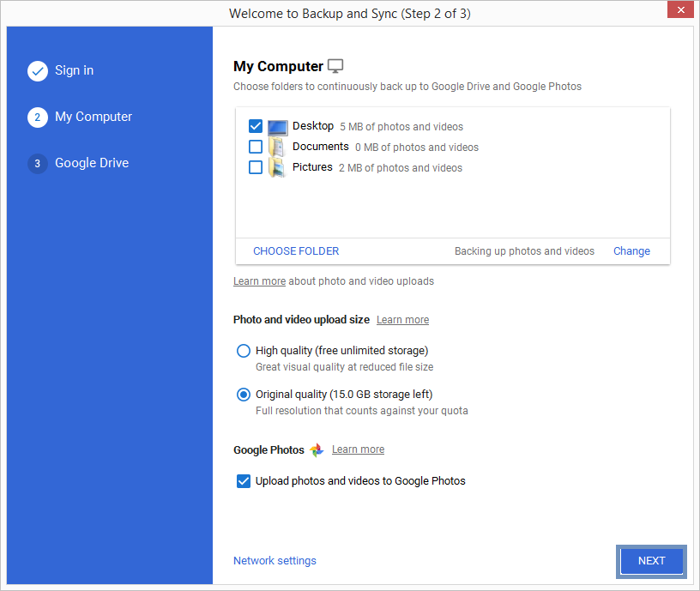This screenshot has width=700, height=591.
Task: Click 'Choose folders to continuously back up' description
Action: [407, 87]
